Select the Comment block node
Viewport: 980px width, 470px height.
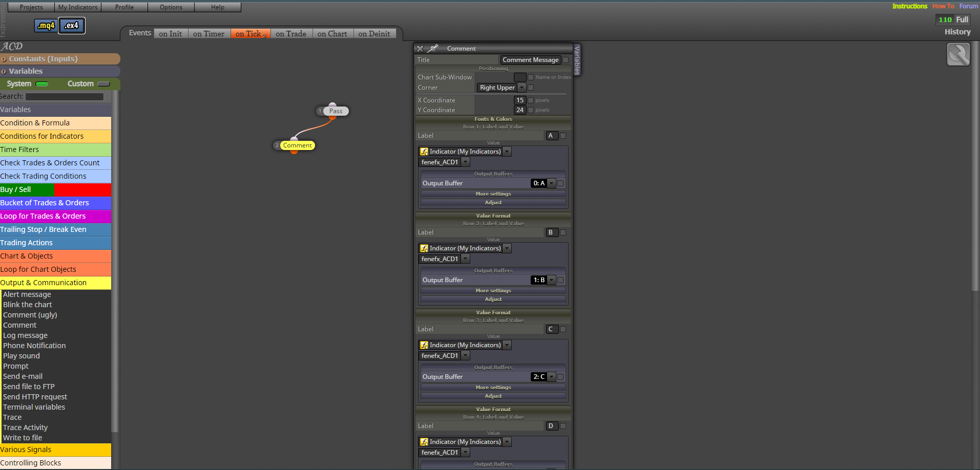(x=297, y=145)
